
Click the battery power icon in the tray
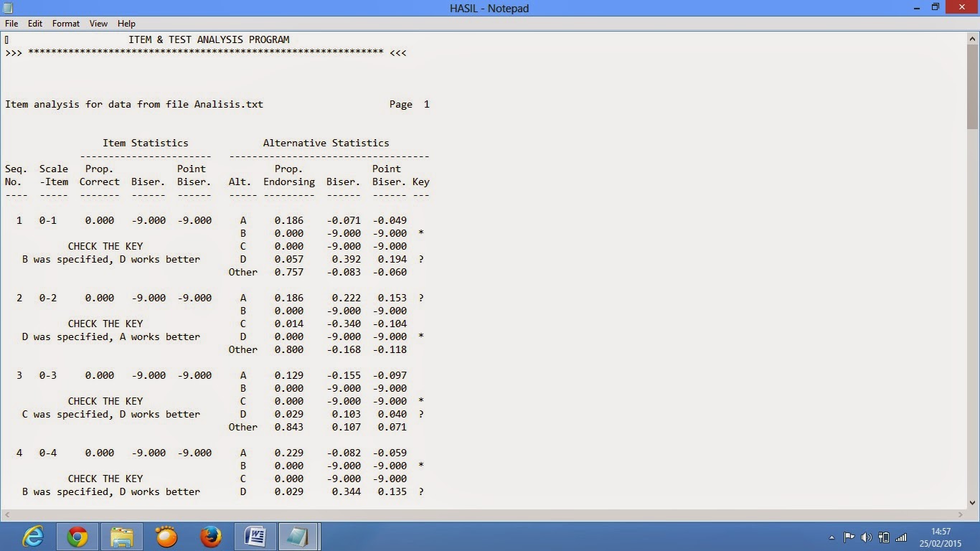pos(884,537)
